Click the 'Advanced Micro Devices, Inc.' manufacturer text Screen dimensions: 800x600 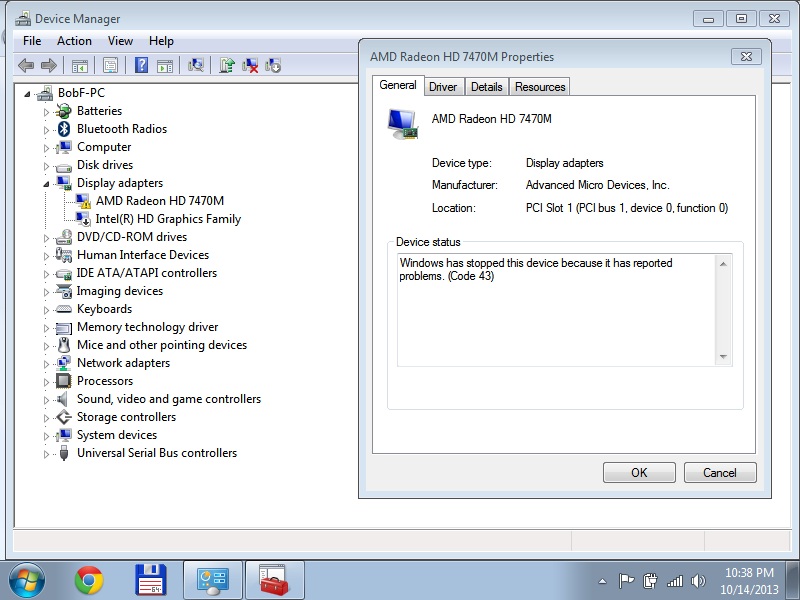click(597, 185)
